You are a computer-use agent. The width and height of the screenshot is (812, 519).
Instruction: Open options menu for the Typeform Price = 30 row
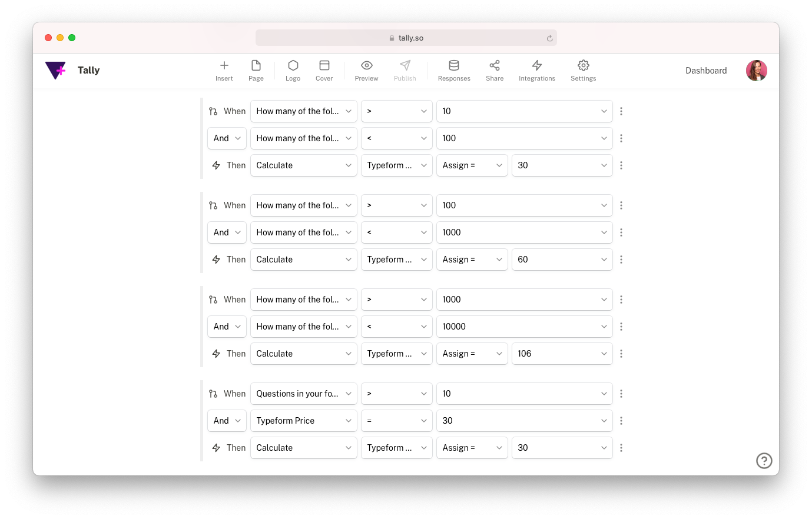(621, 421)
